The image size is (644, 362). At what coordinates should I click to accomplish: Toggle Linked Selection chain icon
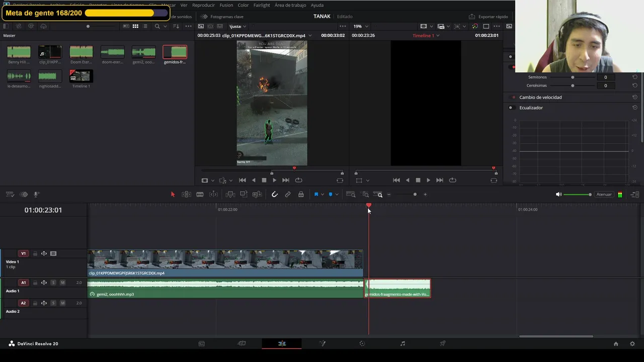(x=288, y=195)
